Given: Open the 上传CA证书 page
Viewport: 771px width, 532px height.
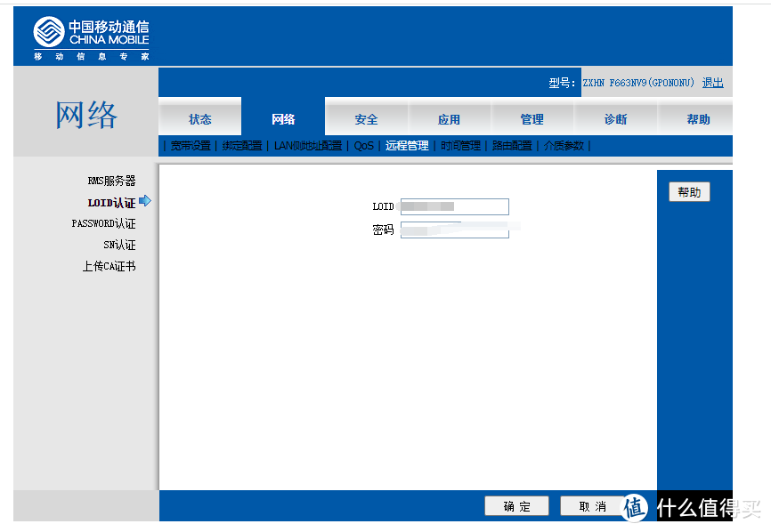Looking at the screenshot, I should tap(109, 265).
